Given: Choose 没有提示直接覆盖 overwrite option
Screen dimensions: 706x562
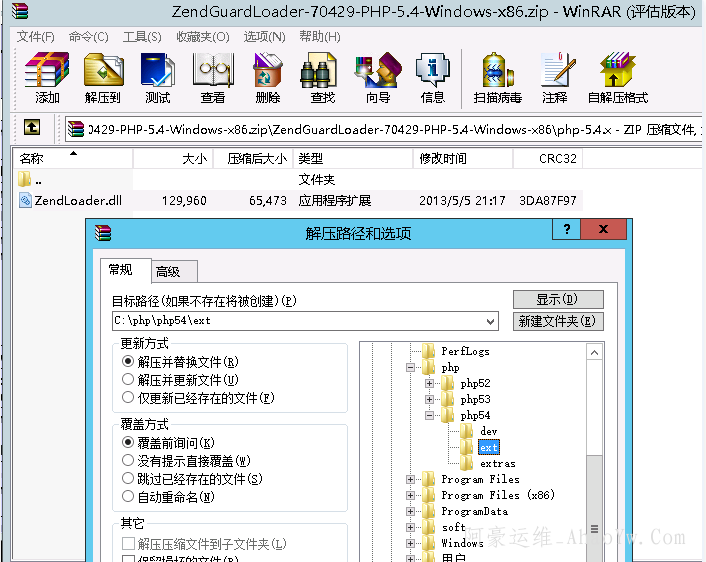Looking at the screenshot, I should tap(128, 460).
